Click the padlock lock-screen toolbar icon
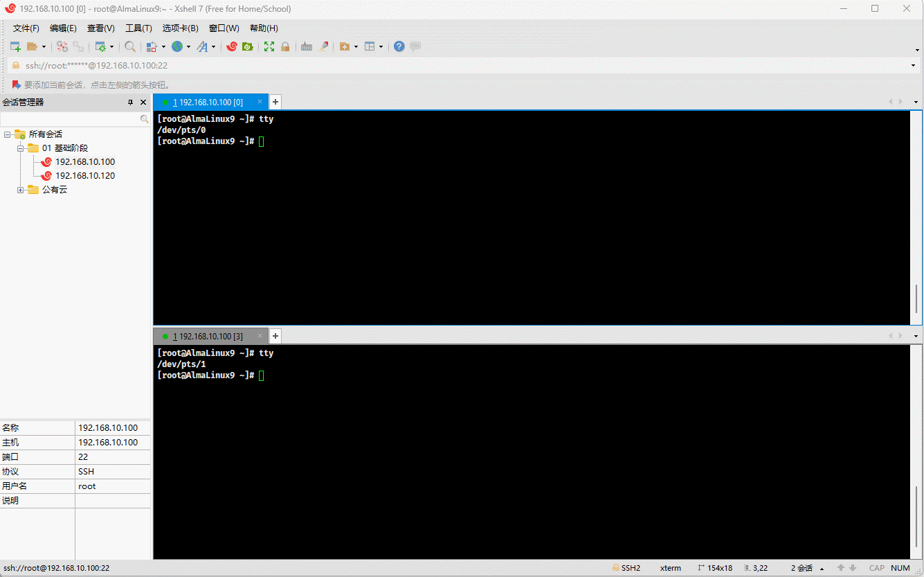This screenshot has height=577, width=924. click(285, 46)
